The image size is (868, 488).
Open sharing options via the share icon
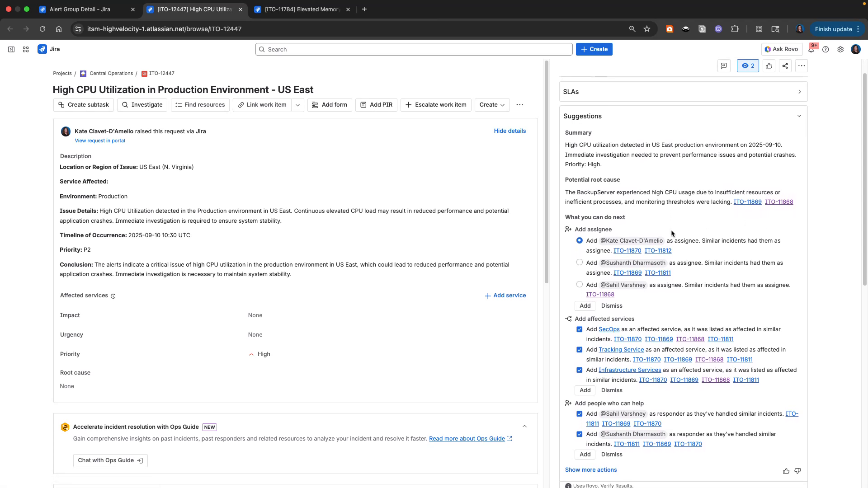(785, 66)
